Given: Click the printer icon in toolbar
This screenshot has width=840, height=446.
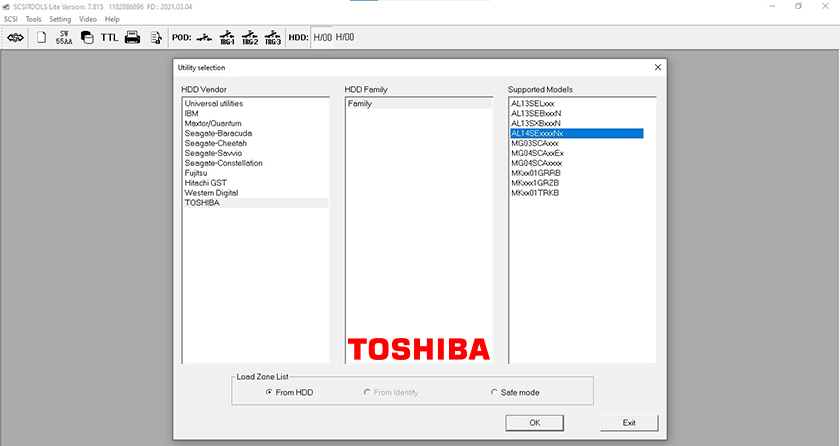Looking at the screenshot, I should pos(132,37).
